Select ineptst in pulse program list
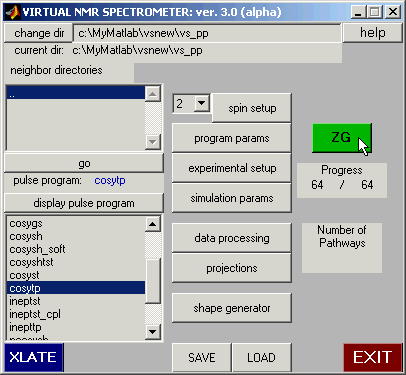406x375 pixels. coord(76,301)
